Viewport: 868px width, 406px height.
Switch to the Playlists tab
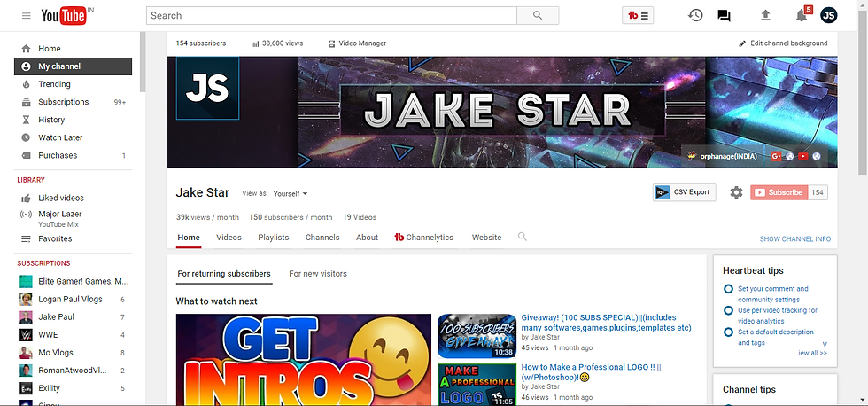[x=274, y=237]
